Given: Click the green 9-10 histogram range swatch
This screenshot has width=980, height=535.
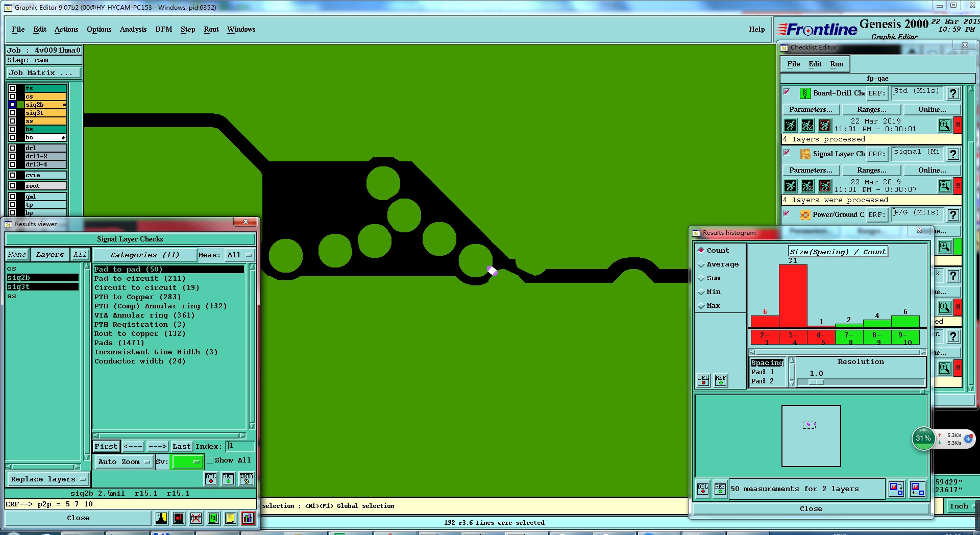Looking at the screenshot, I should pyautogui.click(x=905, y=337).
